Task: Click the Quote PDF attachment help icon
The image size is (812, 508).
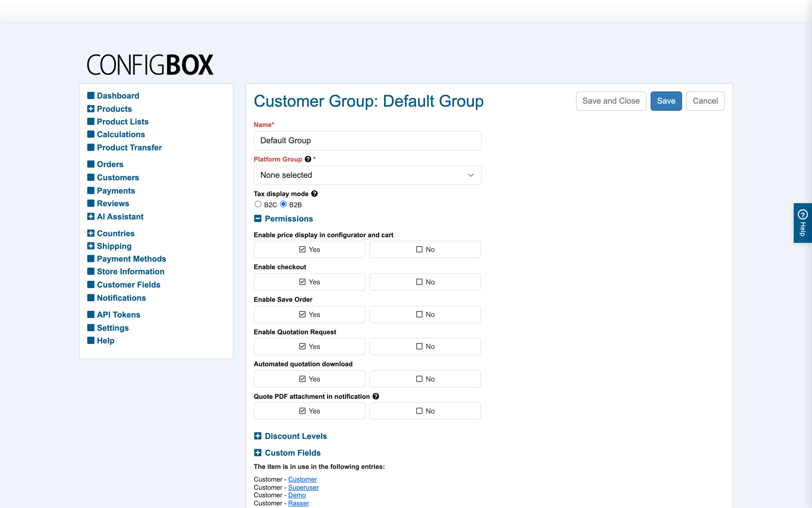Action: 376,396
